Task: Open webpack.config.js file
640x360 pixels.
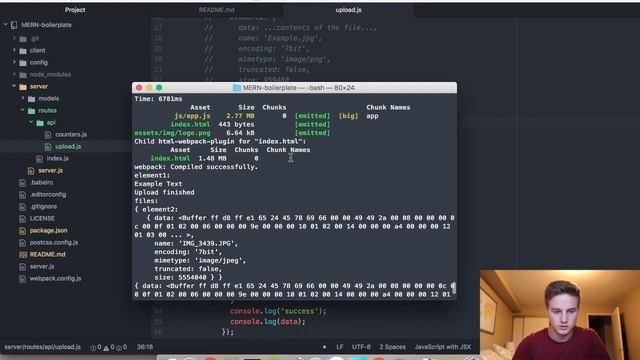Action: point(56,278)
